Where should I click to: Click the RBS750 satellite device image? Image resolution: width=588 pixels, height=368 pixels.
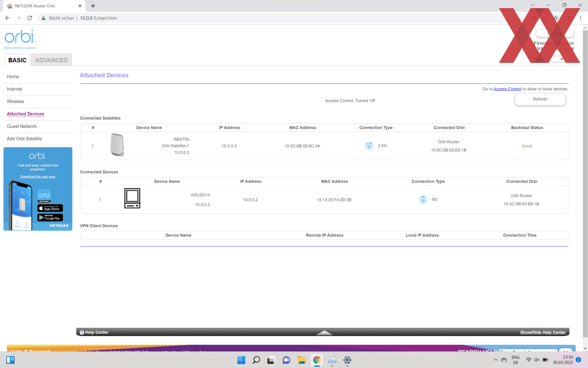(x=117, y=145)
